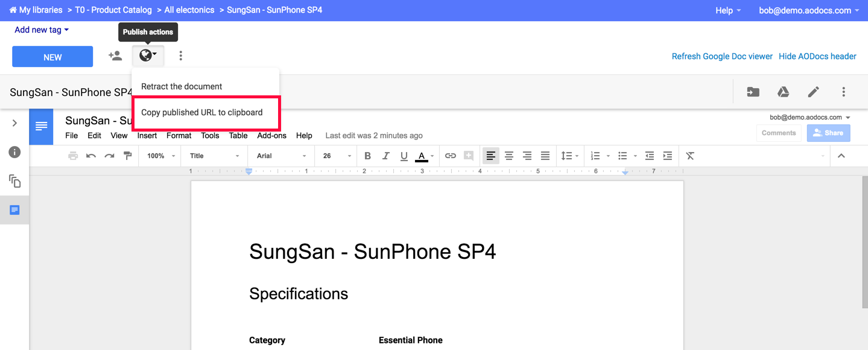Click the blue Share button
The height and width of the screenshot is (350, 868).
[829, 133]
